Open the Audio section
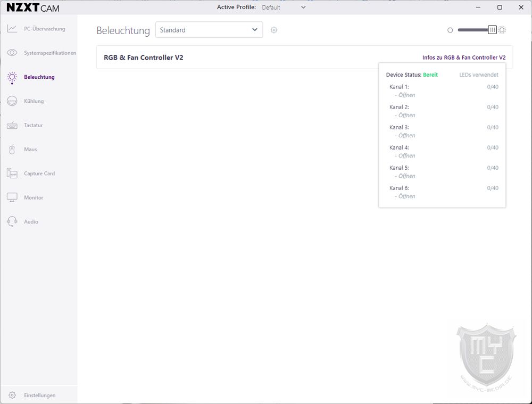This screenshot has width=532, height=404. click(x=31, y=221)
